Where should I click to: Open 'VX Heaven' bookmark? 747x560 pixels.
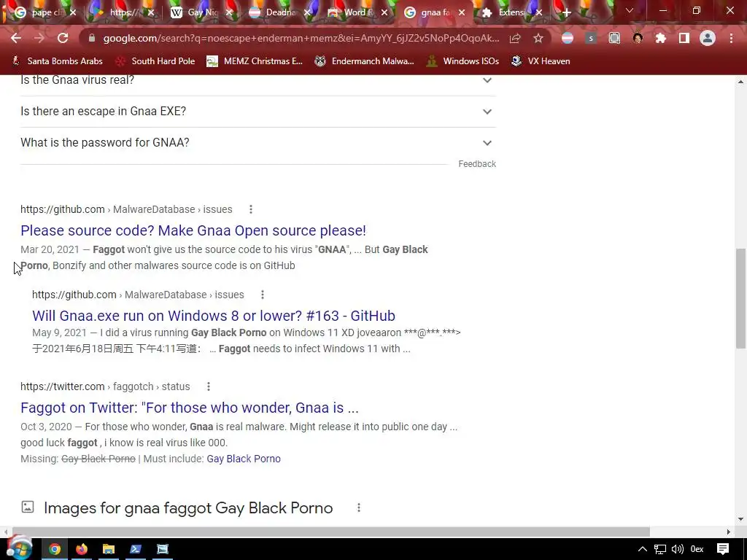point(541,61)
